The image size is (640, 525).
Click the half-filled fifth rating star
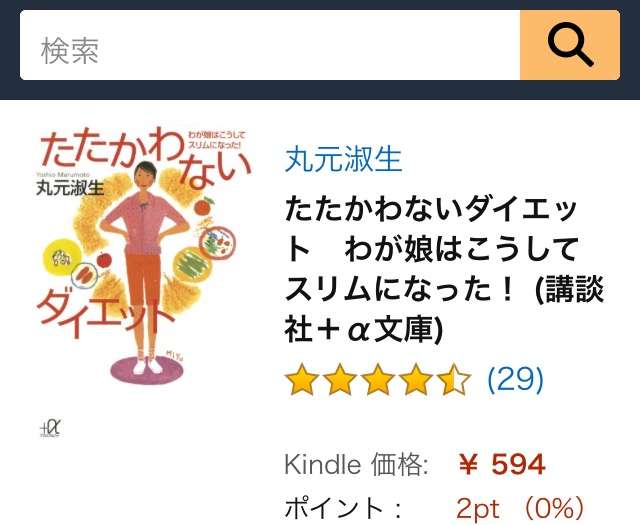(454, 380)
